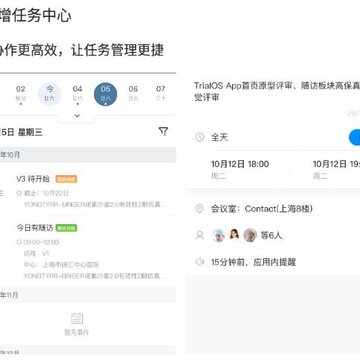This screenshot has height=360, width=360.
Task: Click the orange tag next to V3 待开始
Action: coord(66,179)
